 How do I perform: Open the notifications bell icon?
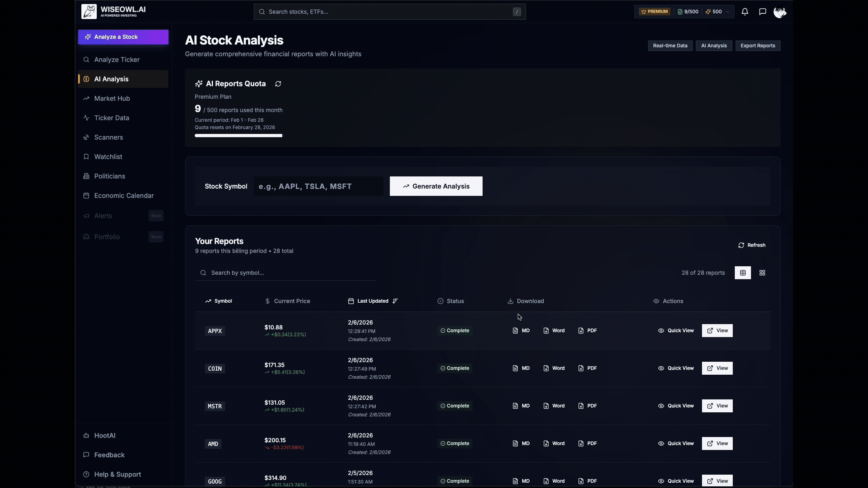745,12
